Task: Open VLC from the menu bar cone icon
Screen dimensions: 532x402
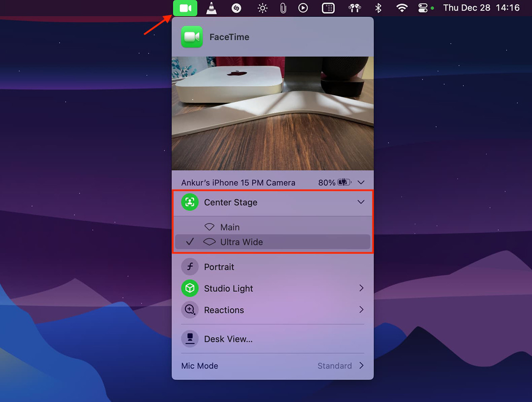Action: 212,8
